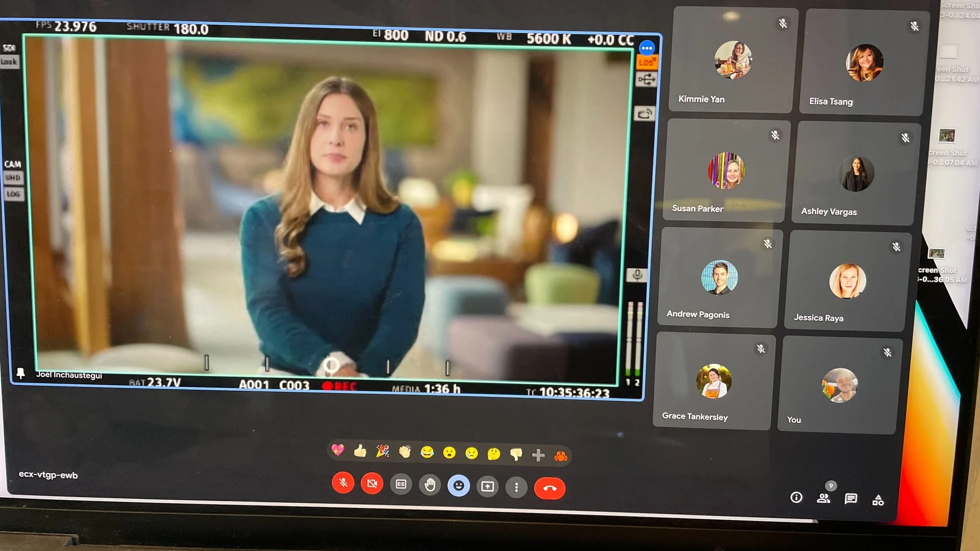Open the chat panel
This screenshot has width=980, height=551.
click(850, 499)
